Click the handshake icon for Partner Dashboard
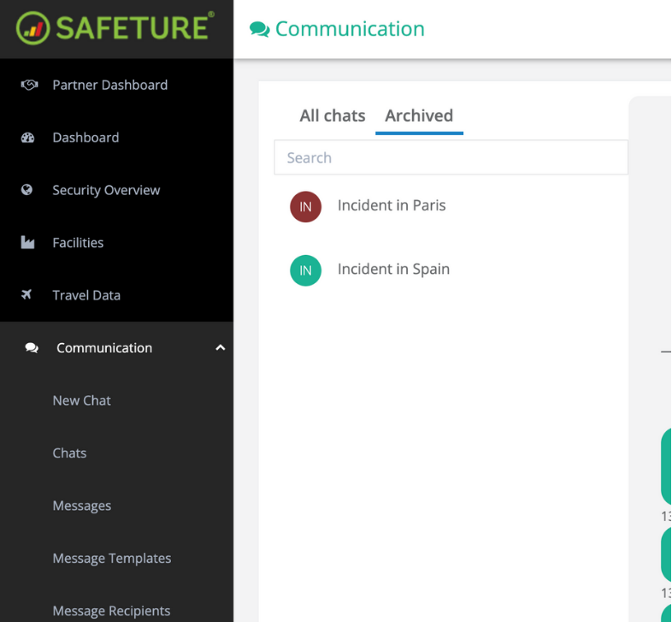This screenshot has height=622, width=672. point(29,85)
